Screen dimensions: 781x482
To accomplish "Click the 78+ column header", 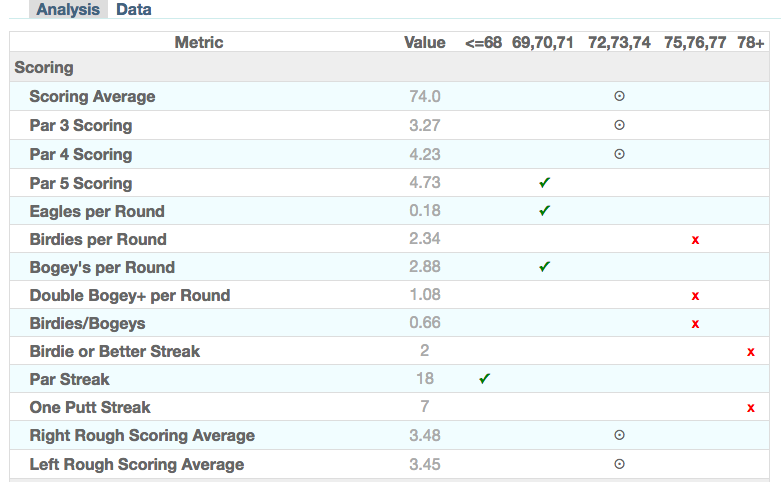I will coord(750,42).
